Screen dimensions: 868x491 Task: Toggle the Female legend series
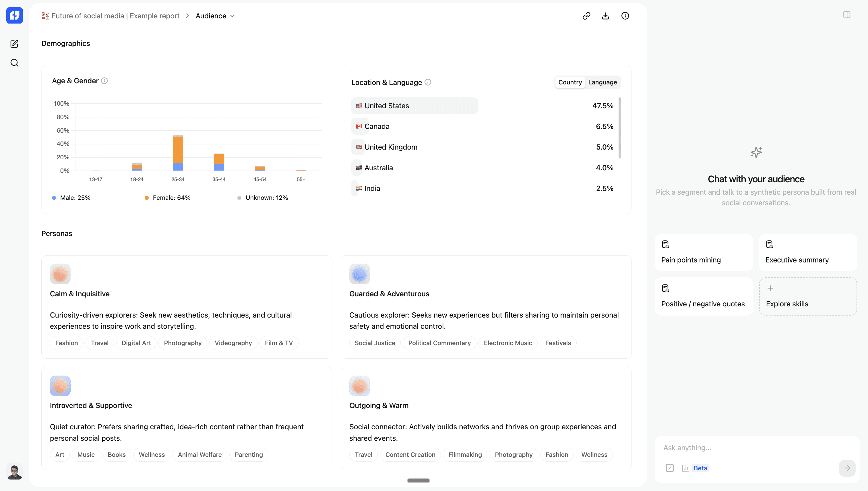point(168,198)
